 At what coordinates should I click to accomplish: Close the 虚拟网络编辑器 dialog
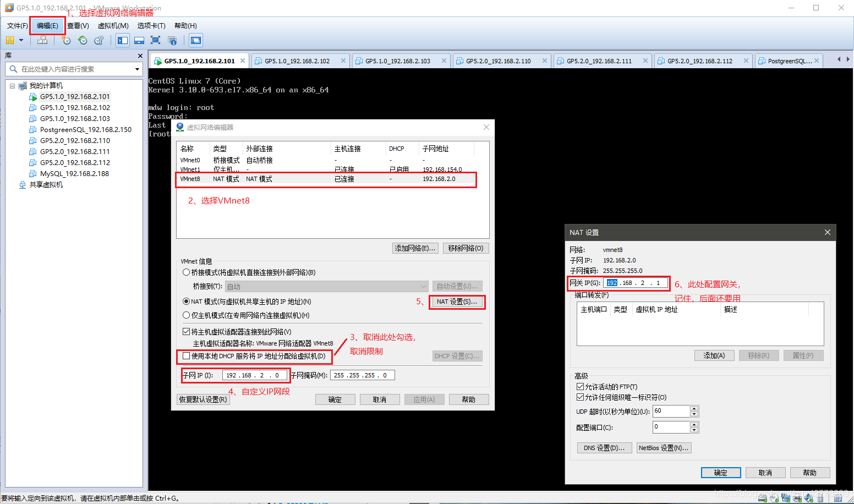tap(486, 127)
